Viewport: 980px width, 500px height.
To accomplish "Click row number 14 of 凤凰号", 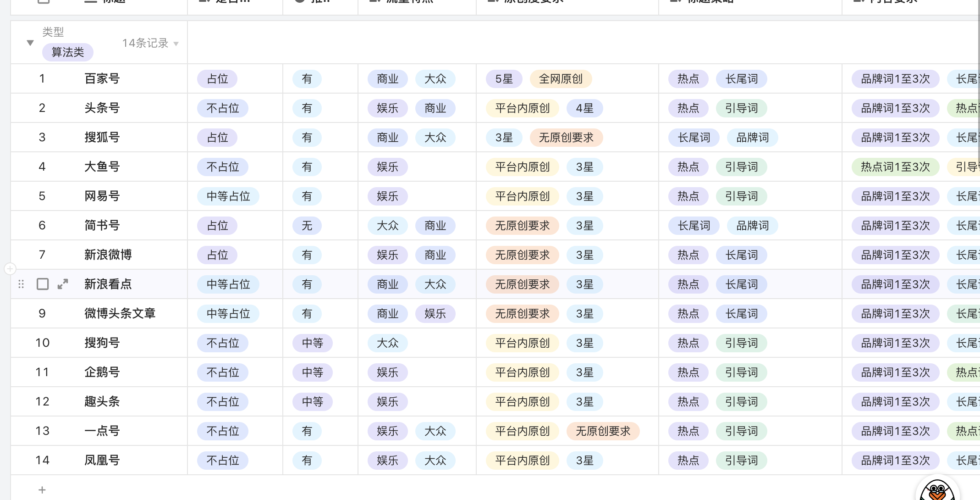I will 42,461.
